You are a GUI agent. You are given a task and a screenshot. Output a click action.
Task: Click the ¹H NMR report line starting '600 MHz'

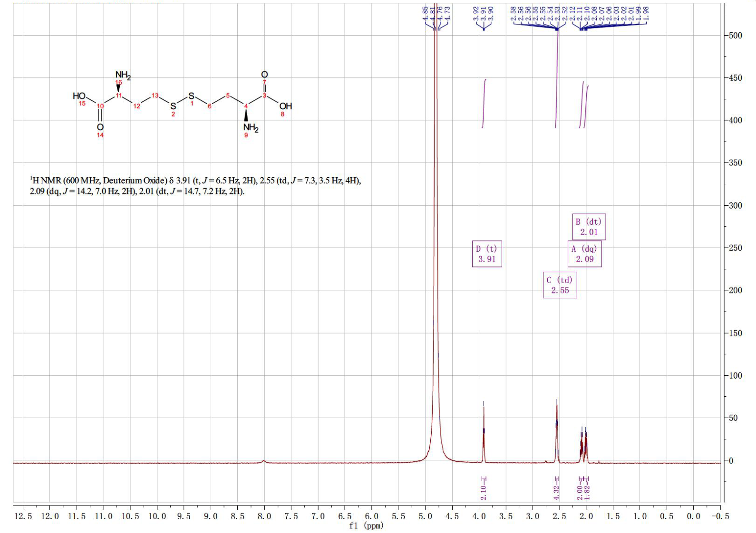click(x=195, y=181)
